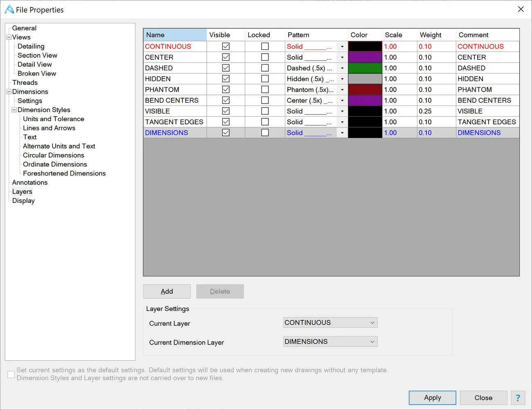532x410 pixels.
Task: Toggle Locked checkbox for CENTER layer
Action: (265, 57)
